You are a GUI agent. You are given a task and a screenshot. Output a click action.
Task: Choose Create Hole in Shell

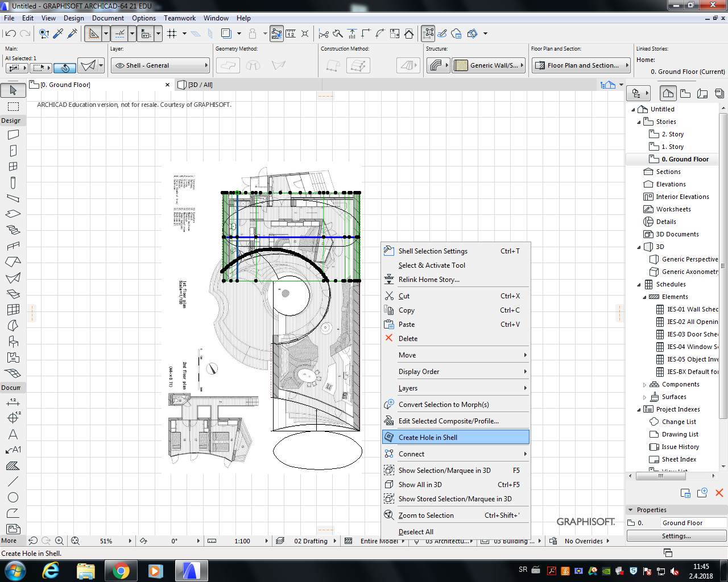[456, 437]
